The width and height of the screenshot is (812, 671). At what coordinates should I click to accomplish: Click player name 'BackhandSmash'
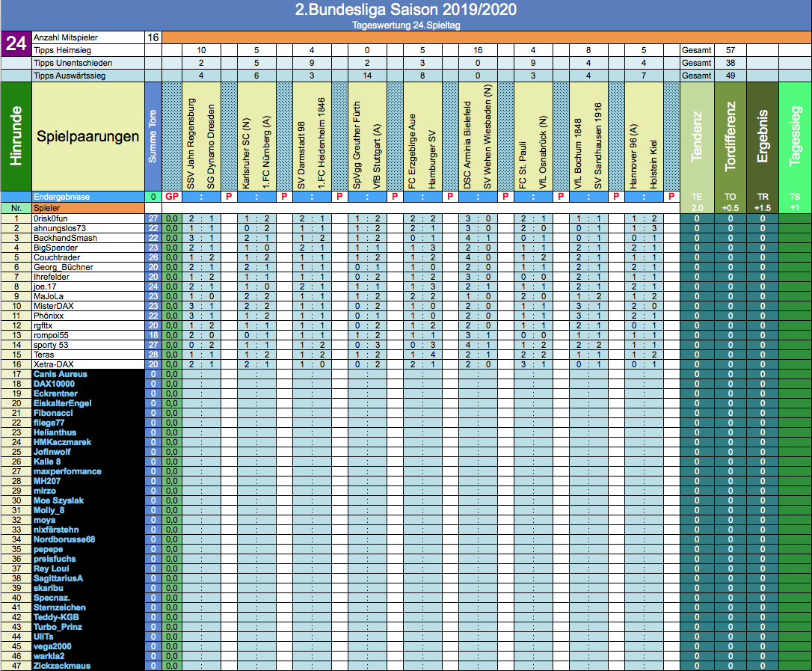(65, 239)
